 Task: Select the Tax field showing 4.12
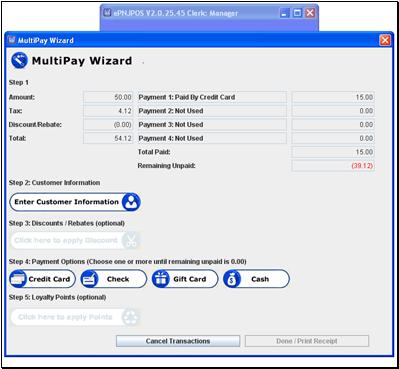click(108, 111)
